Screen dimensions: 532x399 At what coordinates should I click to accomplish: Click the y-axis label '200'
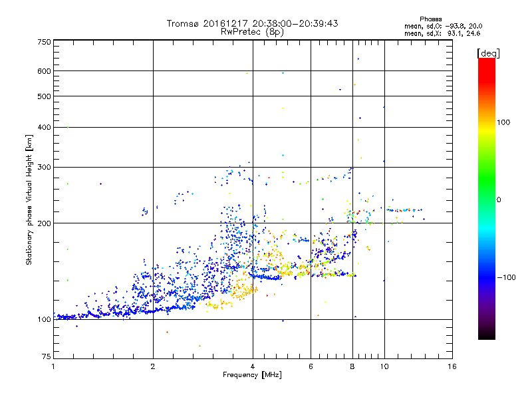click(x=45, y=223)
